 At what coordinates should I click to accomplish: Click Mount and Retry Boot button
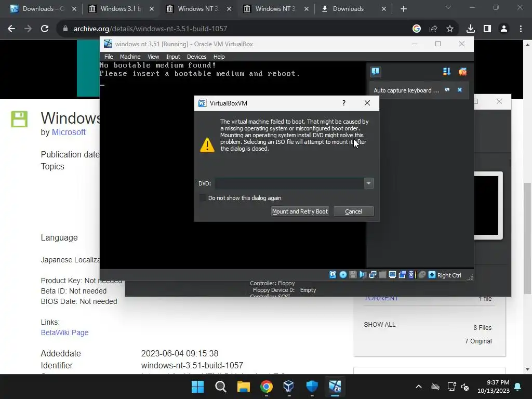300,211
